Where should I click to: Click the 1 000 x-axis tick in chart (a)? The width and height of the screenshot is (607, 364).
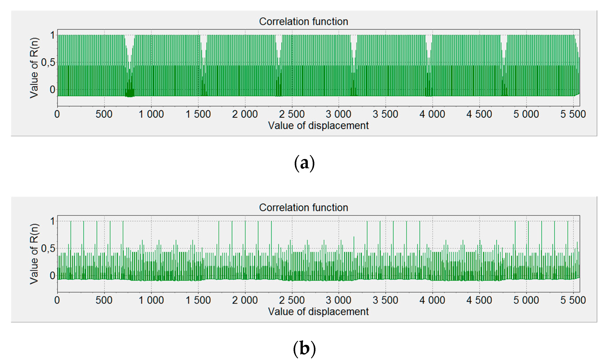click(151, 114)
